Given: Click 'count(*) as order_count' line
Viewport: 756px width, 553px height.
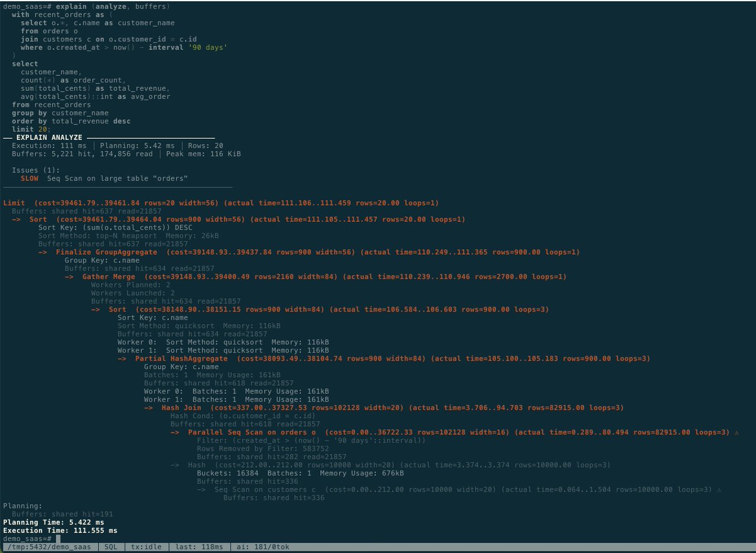Looking at the screenshot, I should [73, 80].
